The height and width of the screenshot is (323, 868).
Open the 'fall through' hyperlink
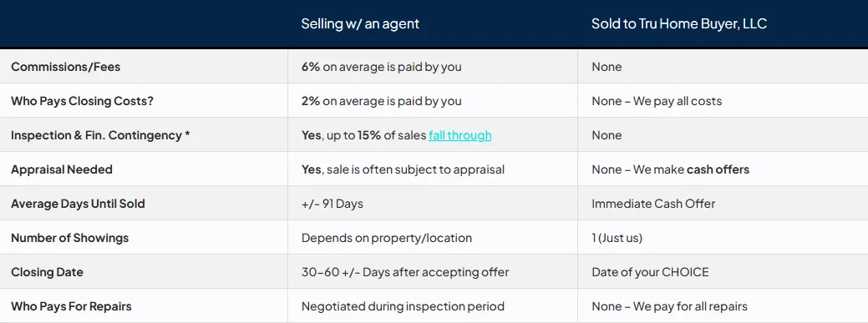(x=459, y=135)
